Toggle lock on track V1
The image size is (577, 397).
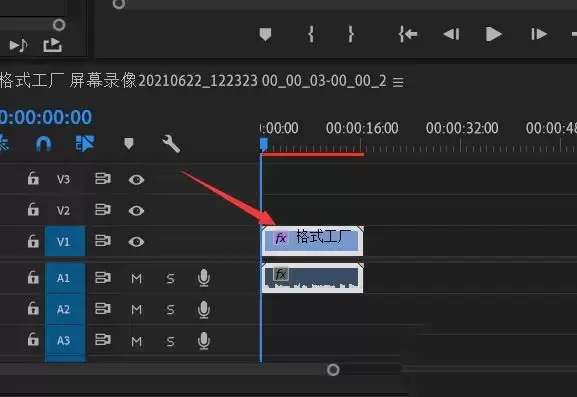click(x=33, y=241)
